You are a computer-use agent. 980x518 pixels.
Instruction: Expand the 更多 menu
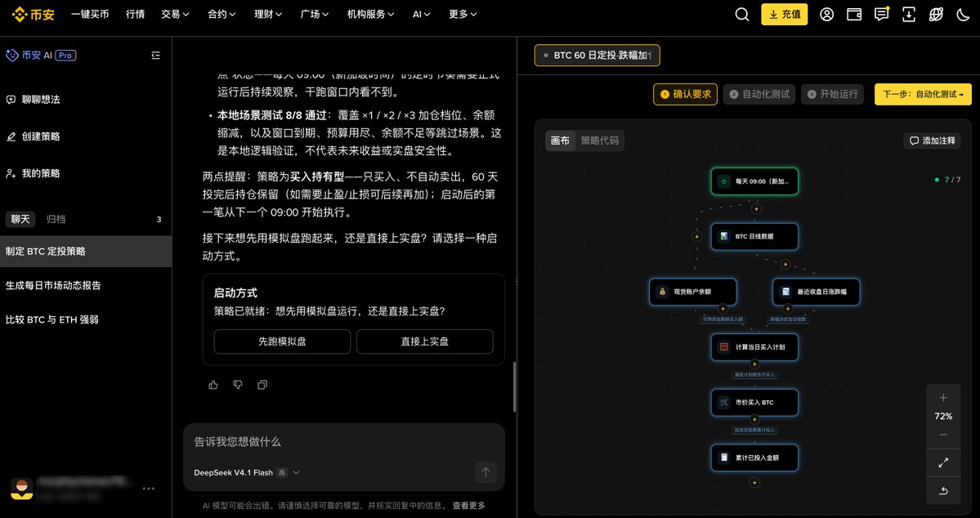coord(463,15)
